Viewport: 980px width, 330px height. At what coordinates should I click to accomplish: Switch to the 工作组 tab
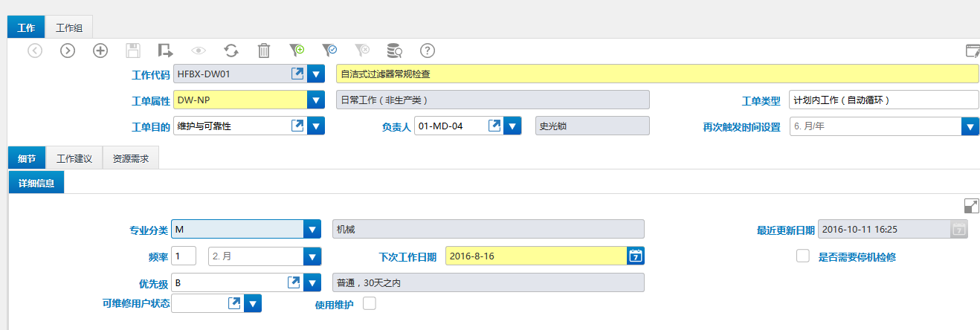point(69,27)
